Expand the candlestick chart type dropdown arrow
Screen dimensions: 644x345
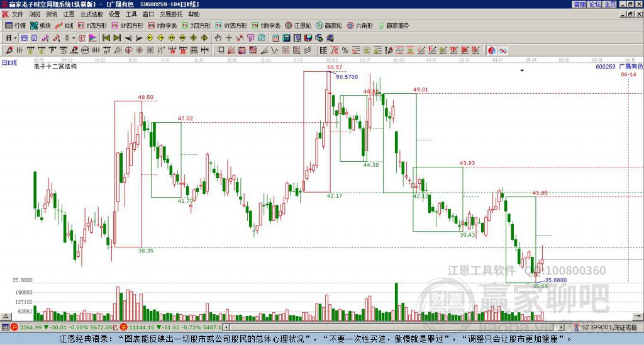click(x=72, y=38)
